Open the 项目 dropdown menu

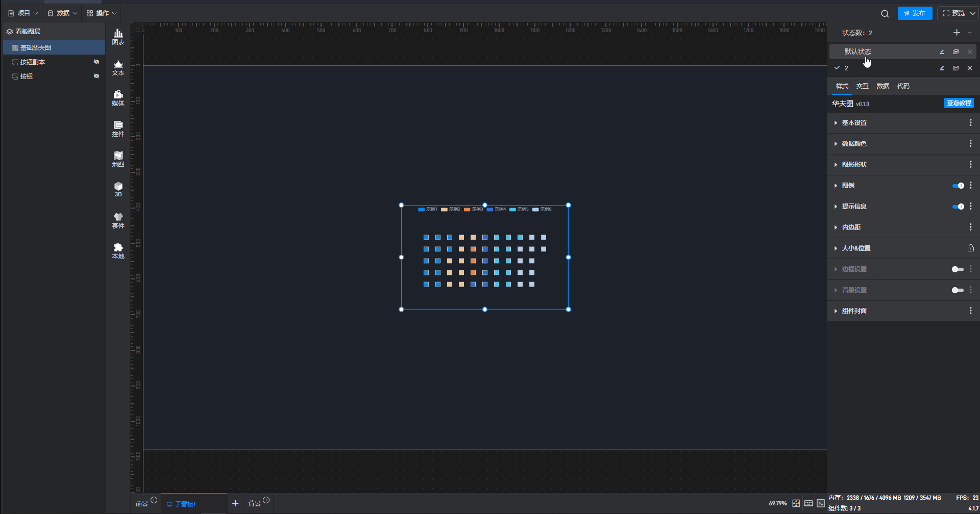(23, 13)
